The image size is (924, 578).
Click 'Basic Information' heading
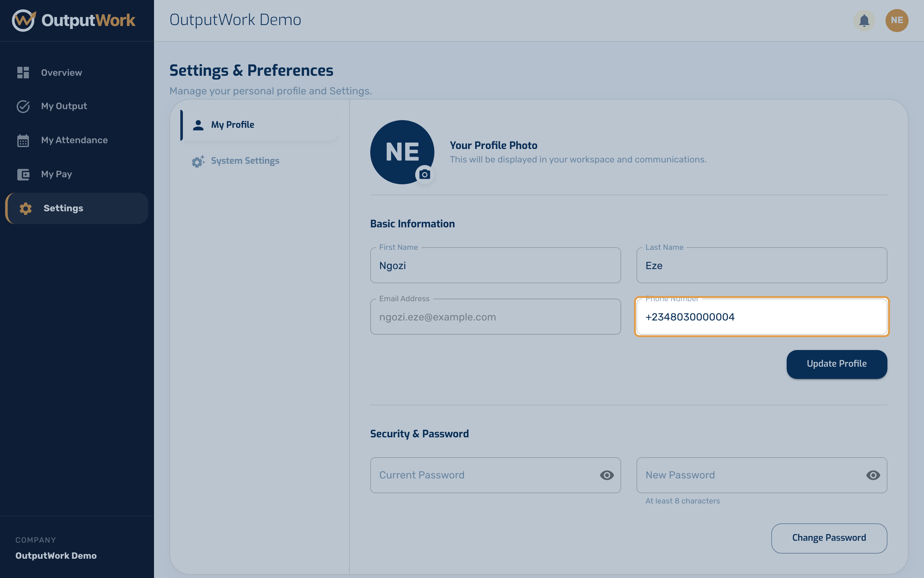pos(412,223)
